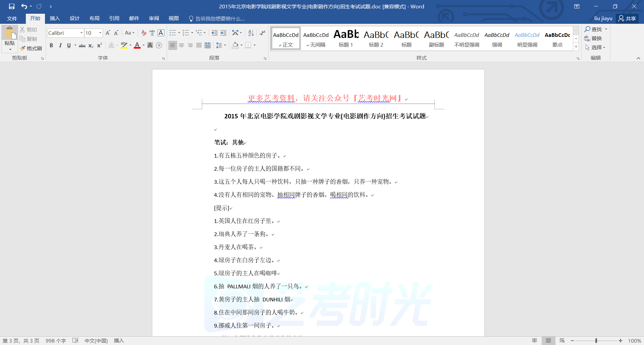Toggle Bold formatting
This screenshot has height=345, width=644.
(x=51, y=46)
